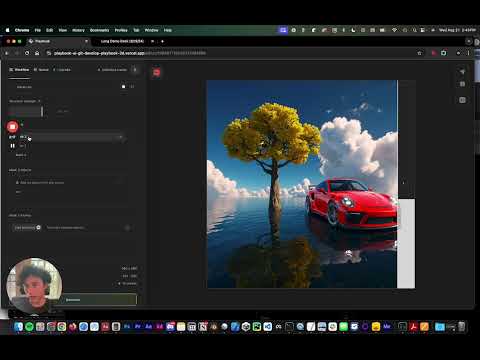This screenshot has height=360, width=480.
Task: Click the small arrow at canvas right edge
Action: tap(404, 183)
